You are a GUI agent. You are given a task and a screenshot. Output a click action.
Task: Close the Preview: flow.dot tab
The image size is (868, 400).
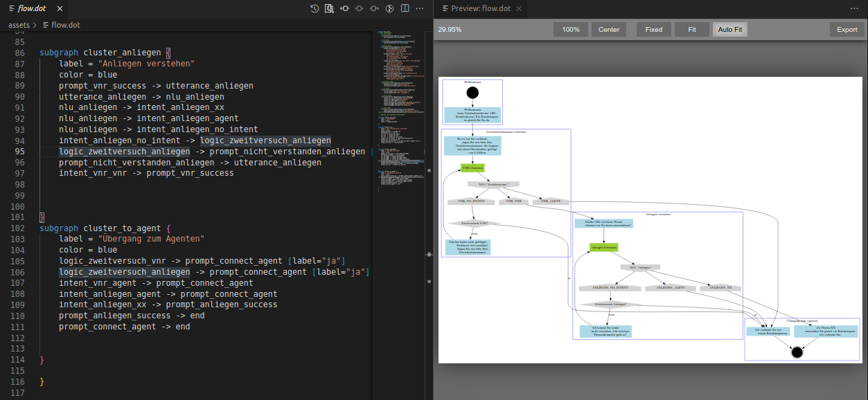coord(519,8)
